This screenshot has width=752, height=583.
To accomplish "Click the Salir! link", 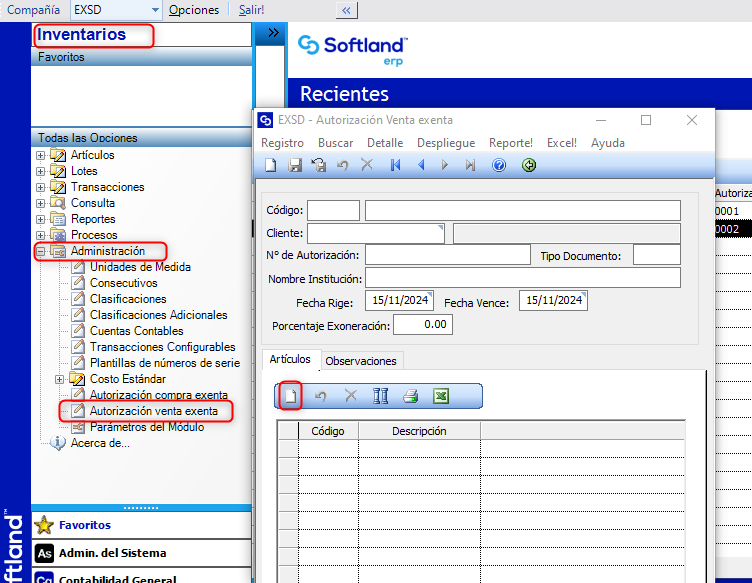I will 251,10.
